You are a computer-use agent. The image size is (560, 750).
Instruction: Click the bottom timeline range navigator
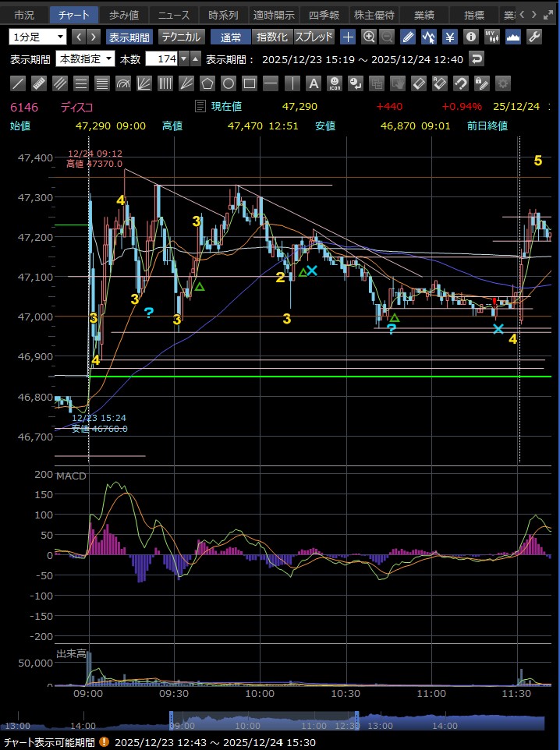click(x=264, y=721)
